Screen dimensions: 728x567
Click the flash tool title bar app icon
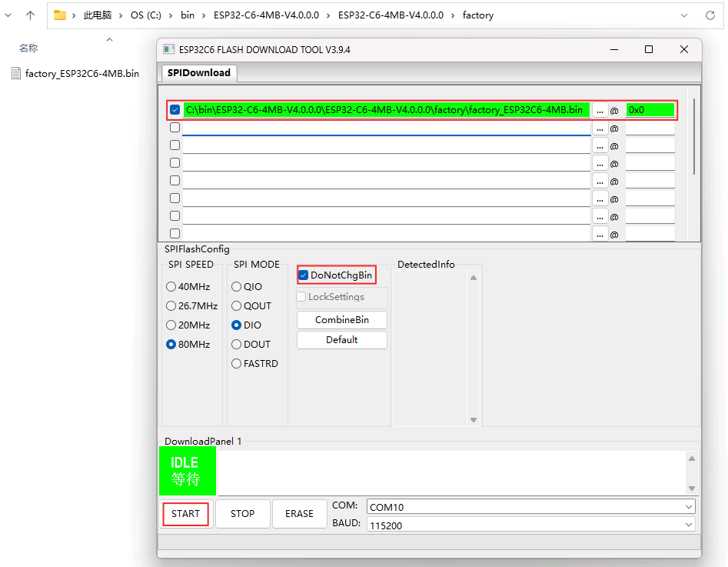click(x=168, y=49)
